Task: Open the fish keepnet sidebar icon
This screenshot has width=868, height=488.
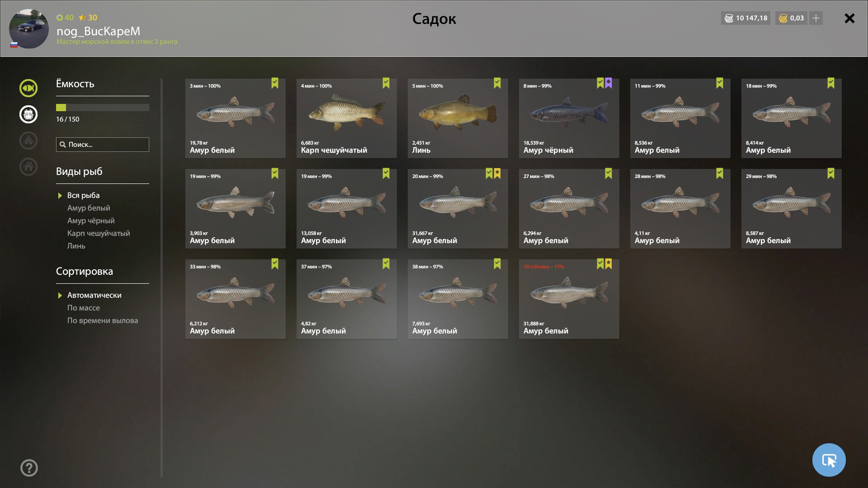Action: click(x=28, y=88)
